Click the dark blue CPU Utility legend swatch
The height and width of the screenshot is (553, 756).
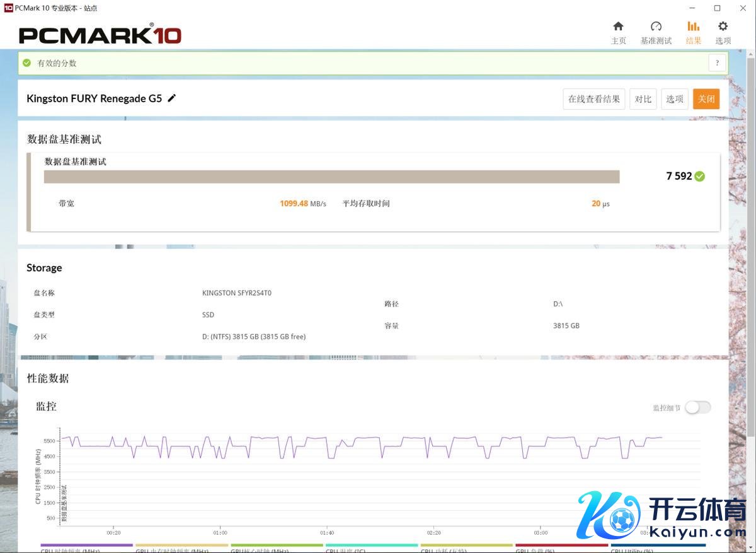658,545
